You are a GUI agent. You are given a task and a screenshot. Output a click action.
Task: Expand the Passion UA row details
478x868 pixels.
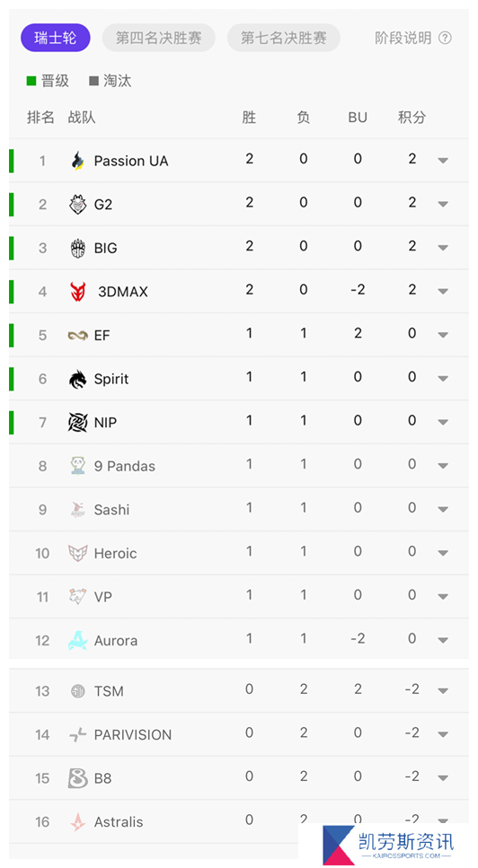tap(443, 161)
